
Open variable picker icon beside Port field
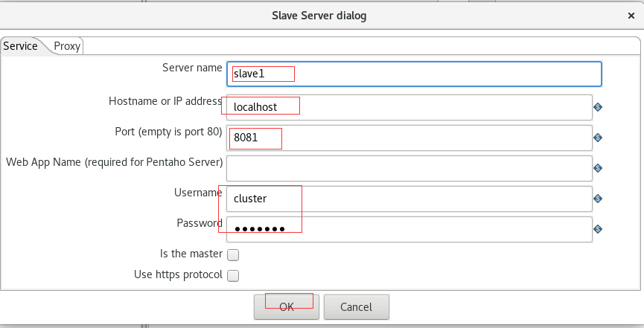pyautogui.click(x=598, y=138)
